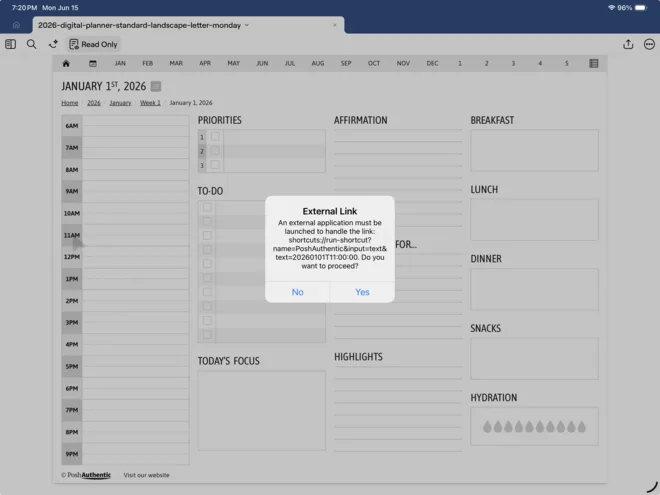Tap inside the Breakfast box
Screen dimensions: 660x495
click(534, 150)
